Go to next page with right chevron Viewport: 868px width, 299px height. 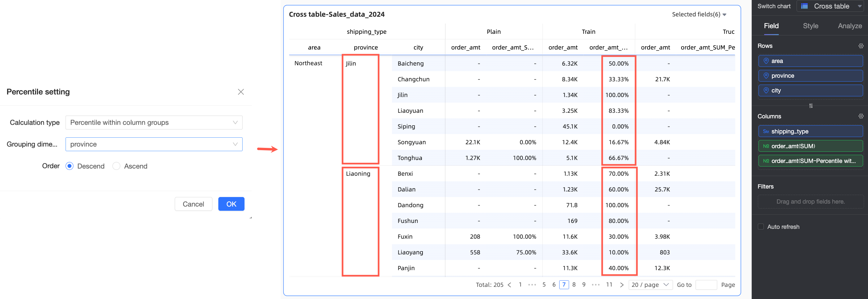(x=622, y=285)
